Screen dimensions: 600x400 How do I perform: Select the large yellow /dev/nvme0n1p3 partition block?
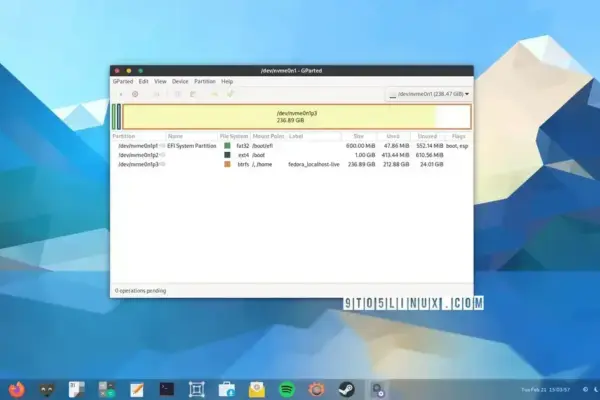[297, 117]
